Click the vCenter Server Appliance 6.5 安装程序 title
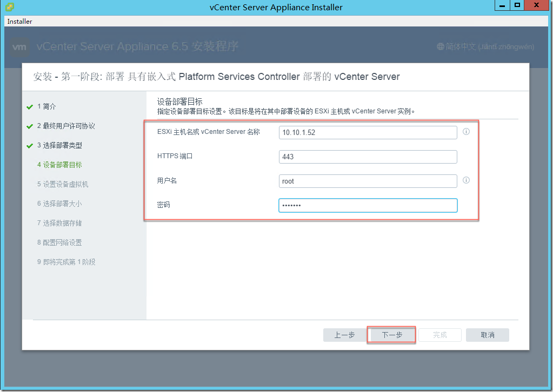553x392 pixels. tap(137, 46)
